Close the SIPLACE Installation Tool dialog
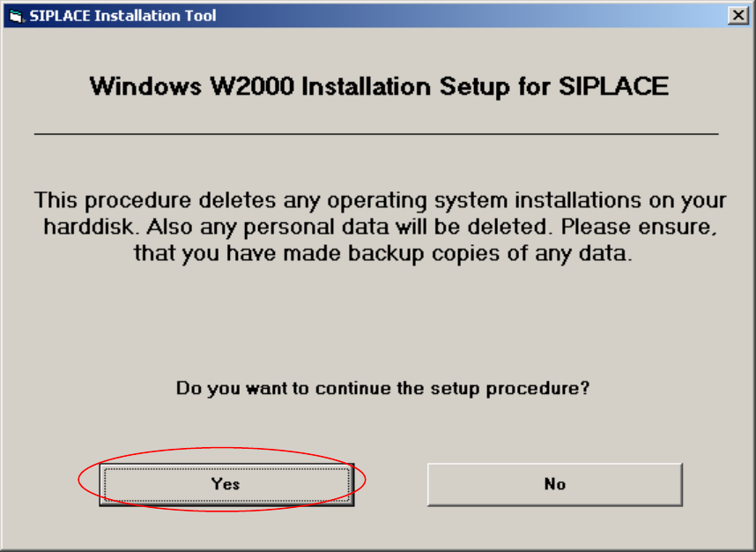Viewport: 756px width, 552px height. (738, 16)
